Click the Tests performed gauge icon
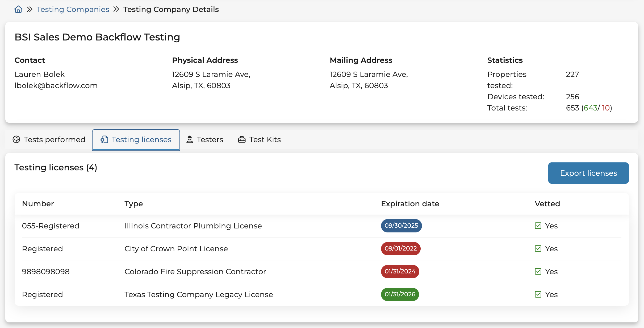Screen dimensions: 644x328 tap(16, 140)
